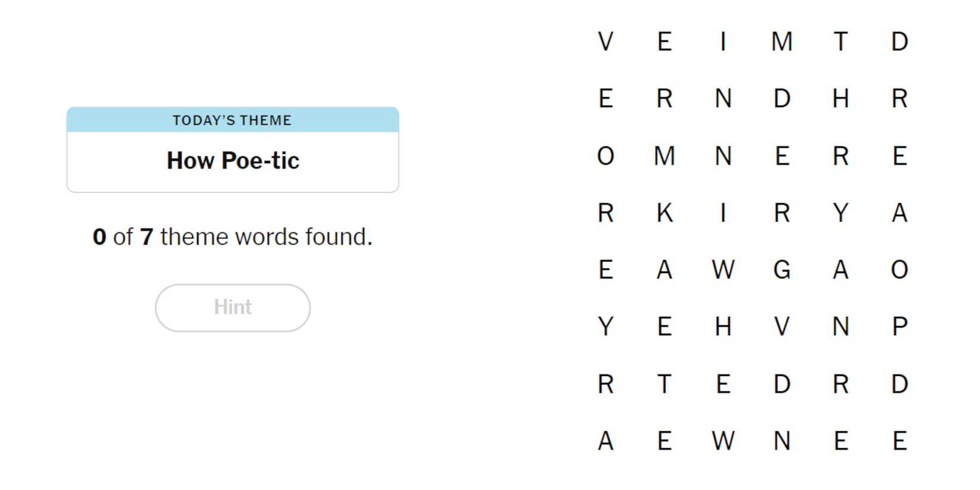Click the W between E and N
Screen dimensions: 980x490
click(723, 441)
